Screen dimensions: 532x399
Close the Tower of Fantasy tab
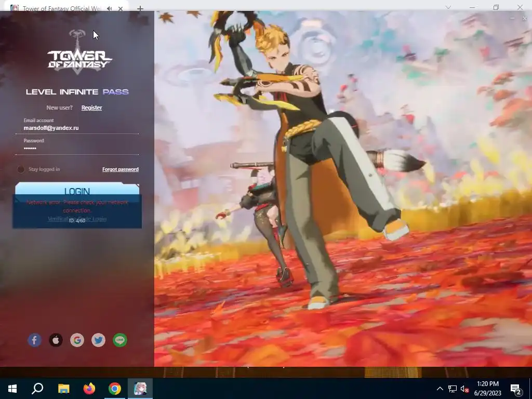pos(121,8)
